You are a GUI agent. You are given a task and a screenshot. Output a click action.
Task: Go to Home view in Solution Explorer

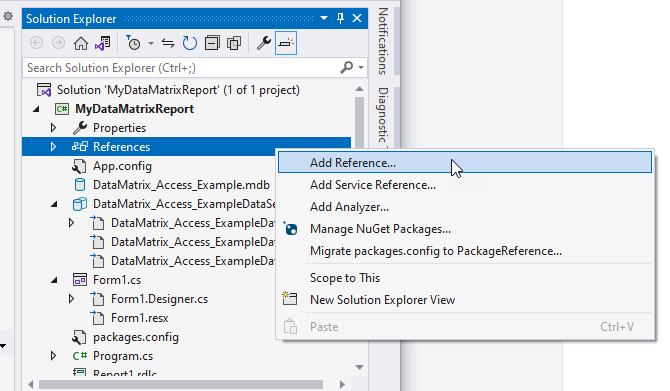81,43
